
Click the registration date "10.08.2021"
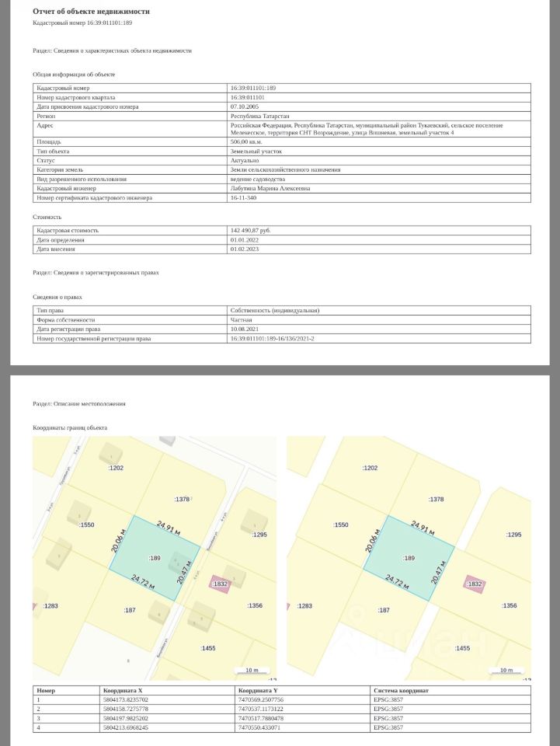[245, 329]
